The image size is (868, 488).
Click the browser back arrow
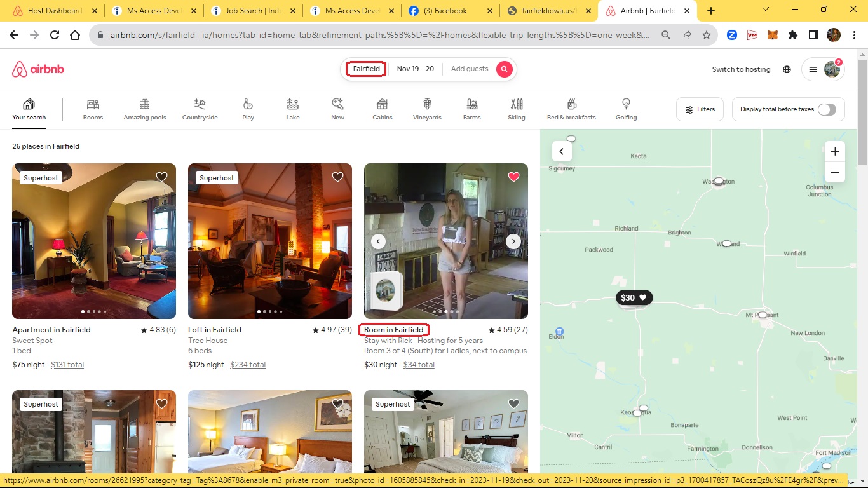click(14, 36)
